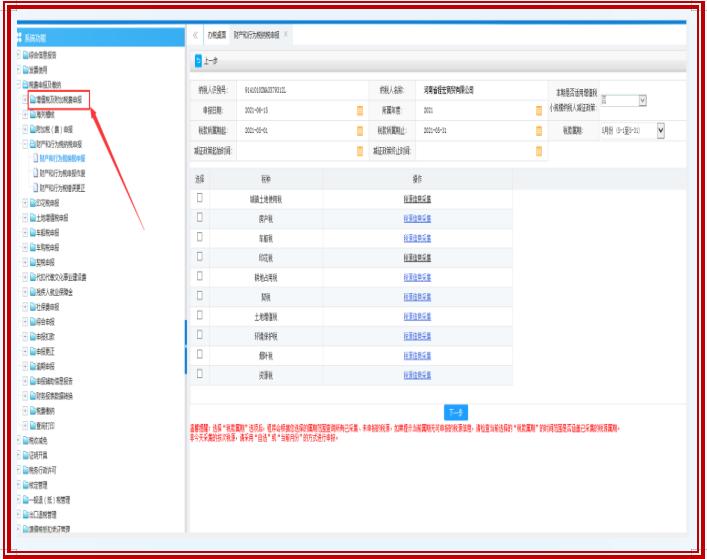
Task: Expand the 附加税(费)申报 tree node
Action: pos(25,129)
